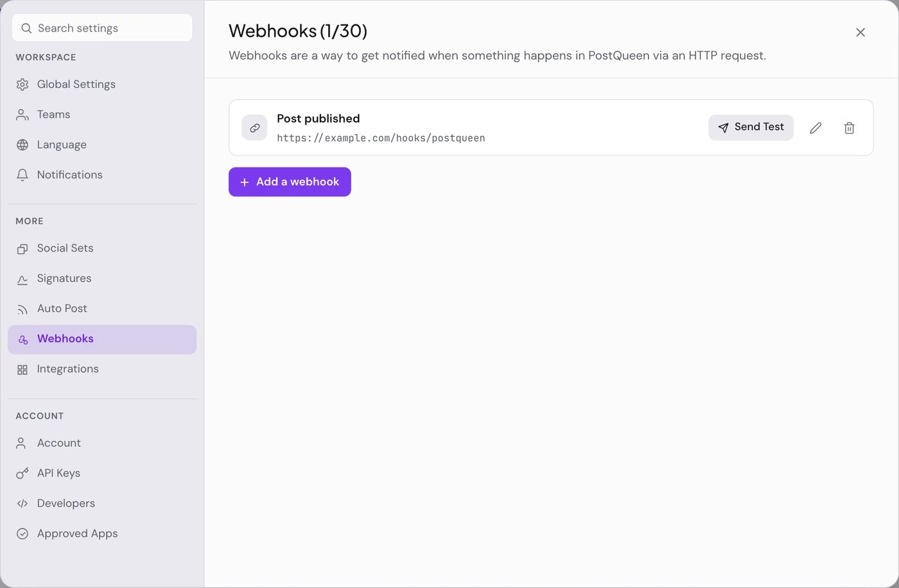Add a webhook
This screenshot has width=899, height=588.
point(290,182)
